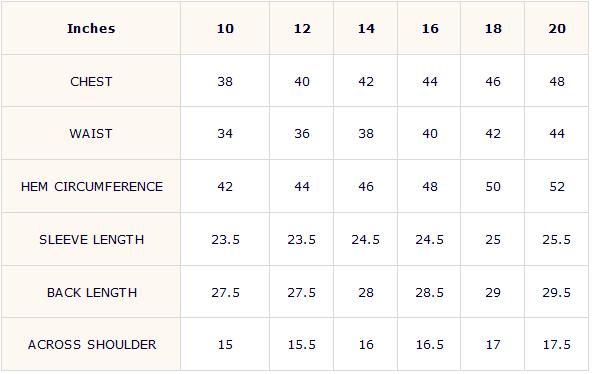Select back length value 28.5

point(430,292)
